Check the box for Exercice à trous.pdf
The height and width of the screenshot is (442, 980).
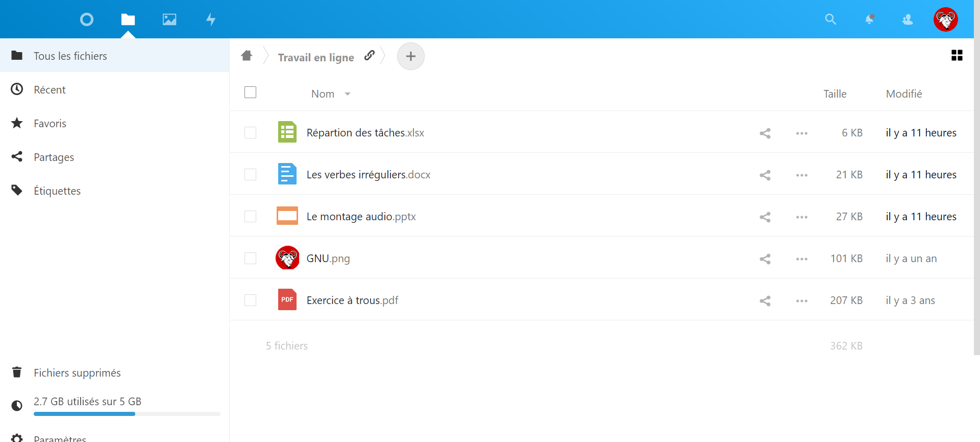tap(250, 300)
